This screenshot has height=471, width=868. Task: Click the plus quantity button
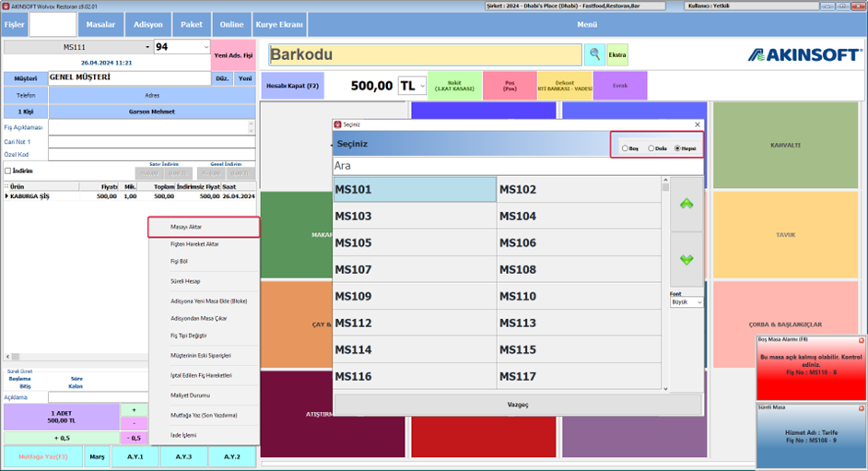pos(134,410)
